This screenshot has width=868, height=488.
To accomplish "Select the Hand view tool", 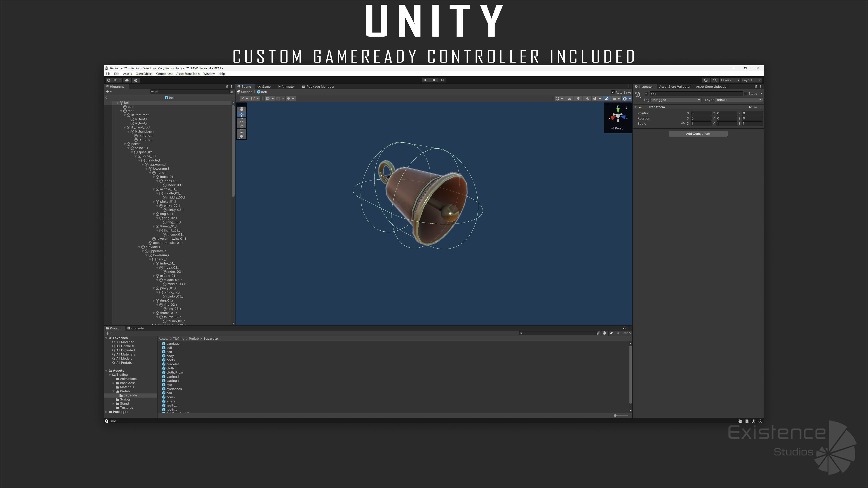I will tap(241, 109).
